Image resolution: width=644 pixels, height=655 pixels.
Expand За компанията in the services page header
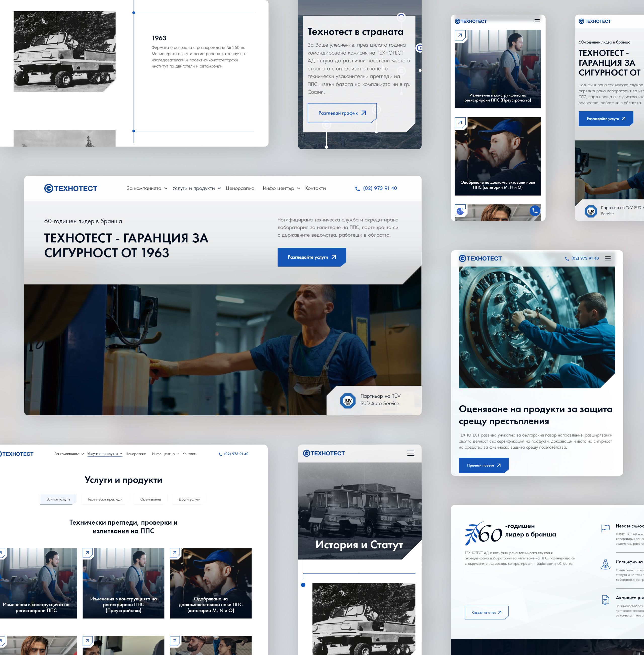[69, 454]
